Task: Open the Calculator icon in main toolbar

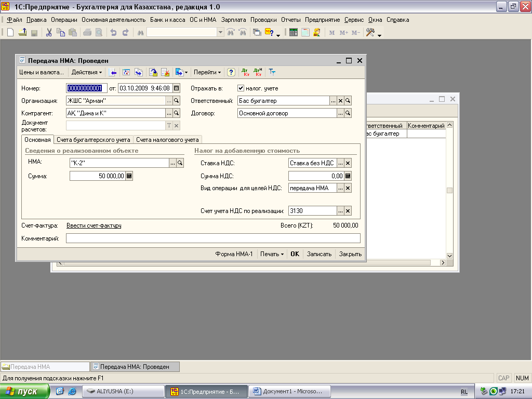Action: [294, 33]
